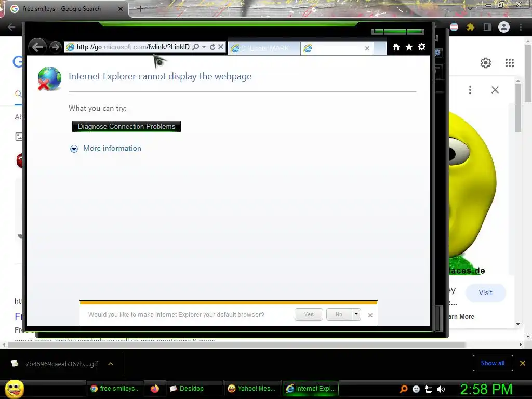Go back in Chrome

click(x=11, y=27)
